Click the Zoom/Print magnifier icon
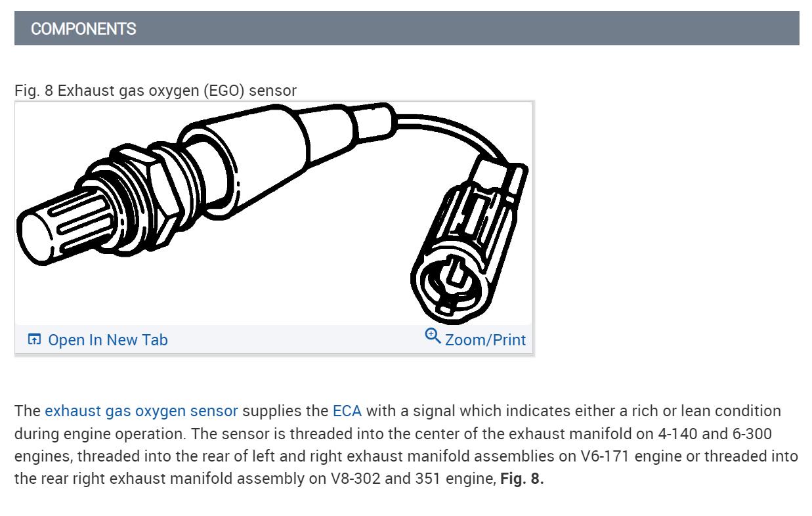This screenshot has height=516, width=812. tap(433, 336)
